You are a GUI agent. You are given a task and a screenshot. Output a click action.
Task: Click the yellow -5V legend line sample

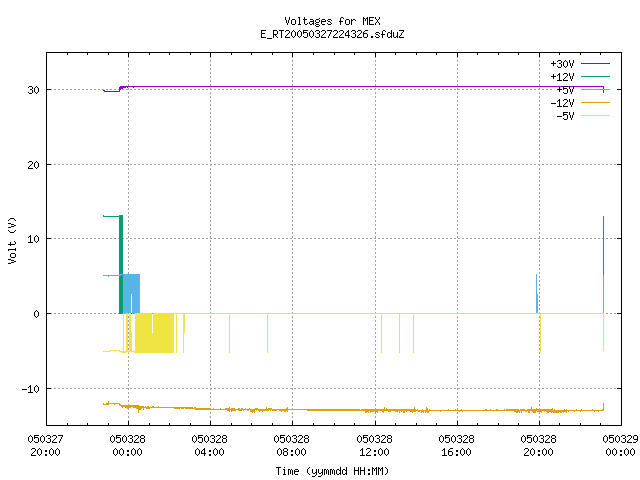596,116
